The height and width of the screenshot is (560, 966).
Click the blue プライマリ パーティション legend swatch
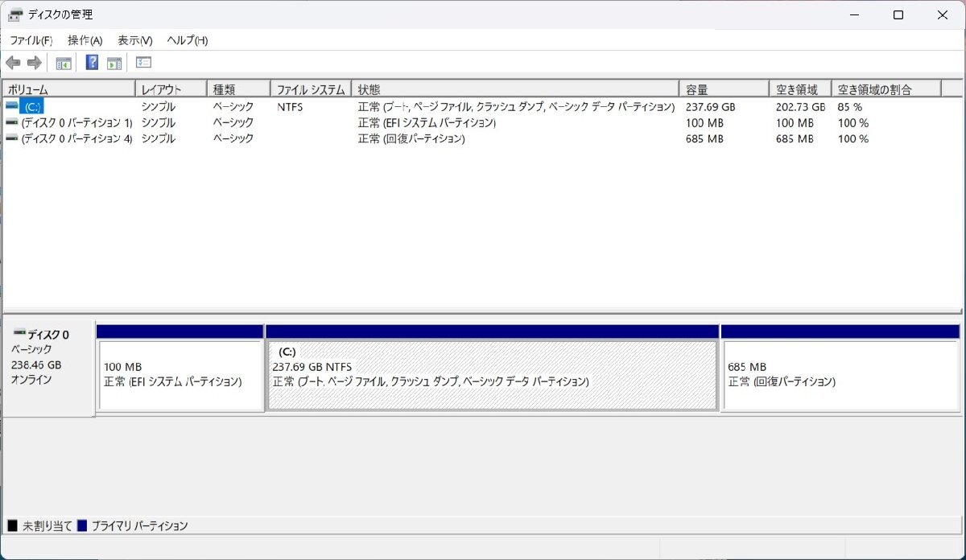coord(80,525)
